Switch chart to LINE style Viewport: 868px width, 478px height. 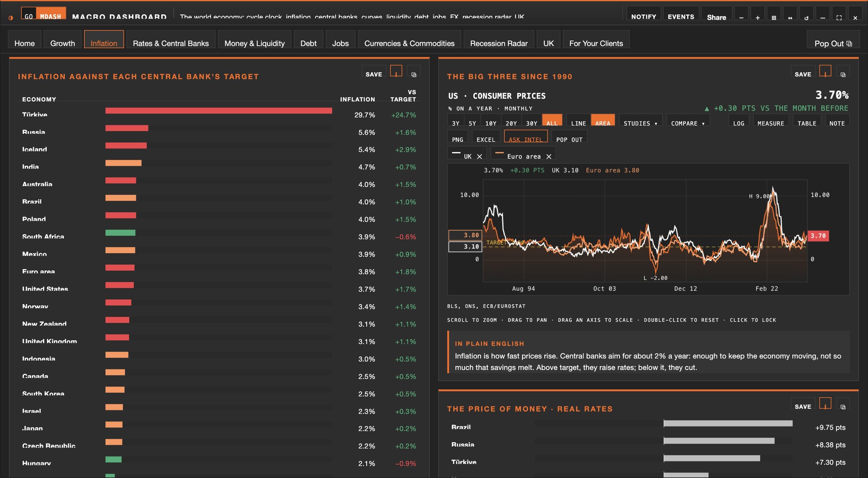[x=578, y=120]
